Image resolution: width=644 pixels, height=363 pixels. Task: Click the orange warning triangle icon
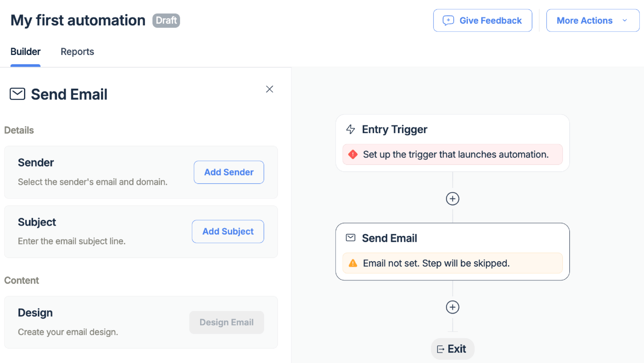(353, 263)
